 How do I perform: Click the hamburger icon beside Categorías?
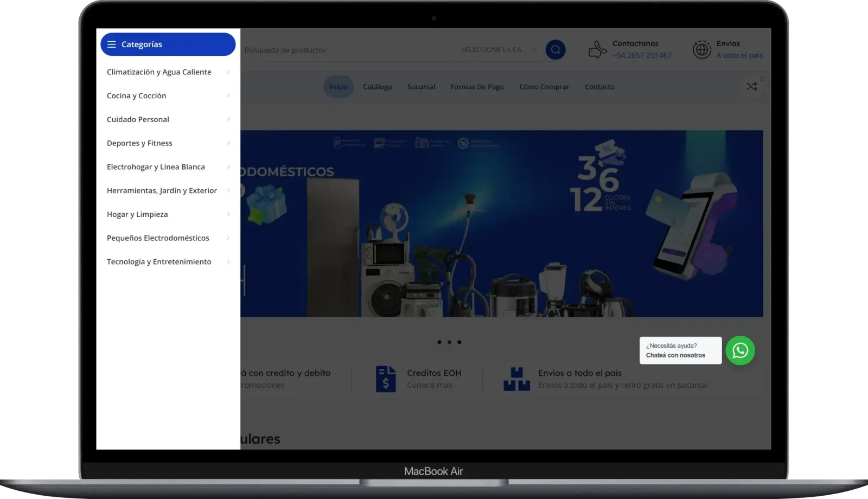(x=112, y=44)
